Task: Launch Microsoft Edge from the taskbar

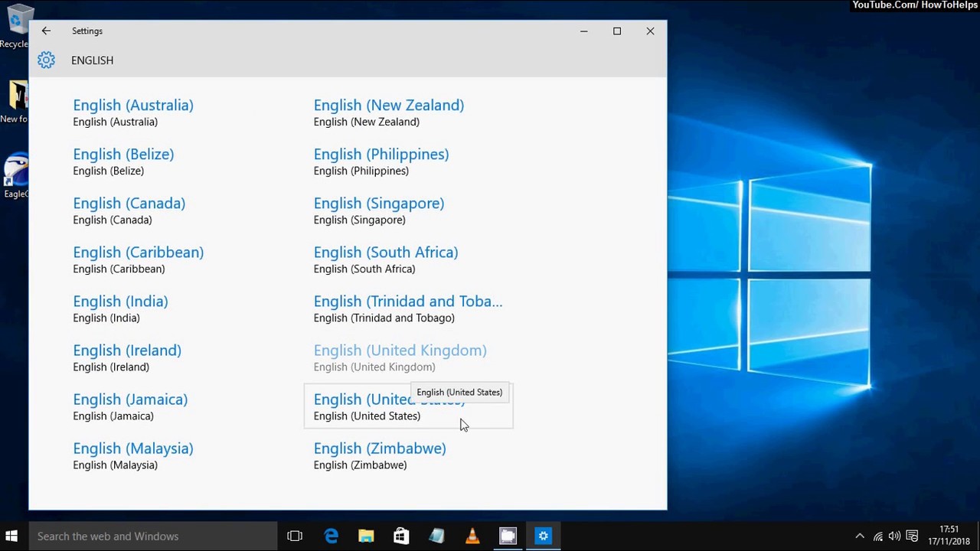Action: 331,536
